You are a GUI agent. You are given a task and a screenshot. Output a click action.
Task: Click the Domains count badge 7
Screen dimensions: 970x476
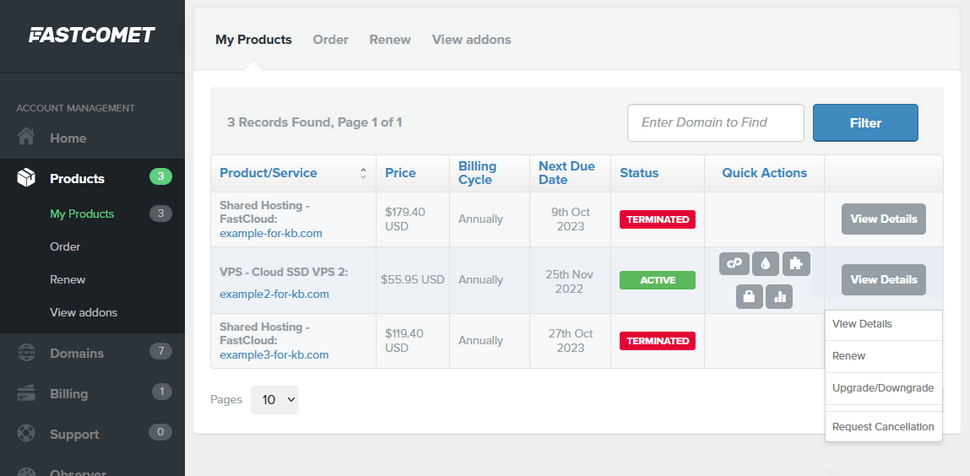click(x=161, y=352)
